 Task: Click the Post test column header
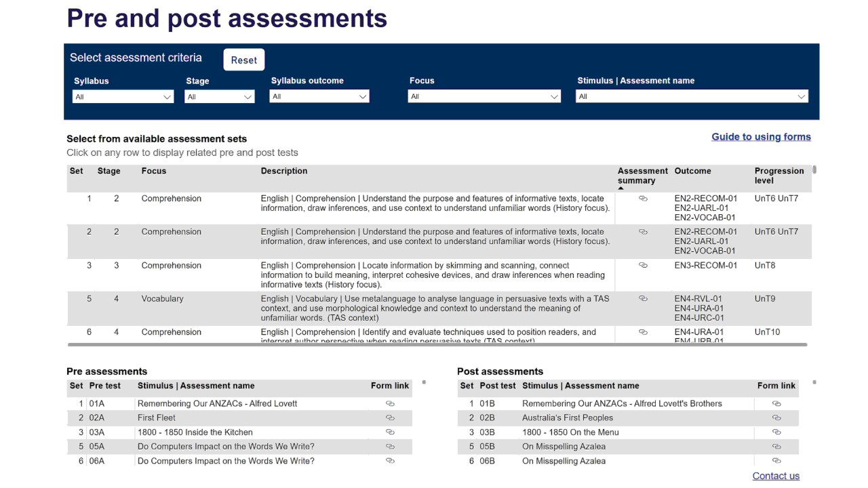497,386
